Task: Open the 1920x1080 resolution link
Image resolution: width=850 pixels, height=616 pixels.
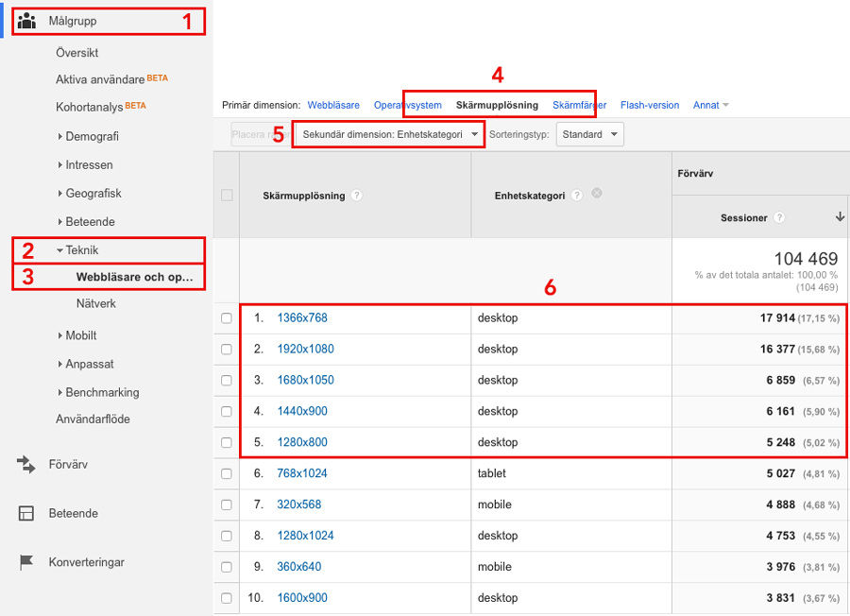Action: tap(306, 350)
